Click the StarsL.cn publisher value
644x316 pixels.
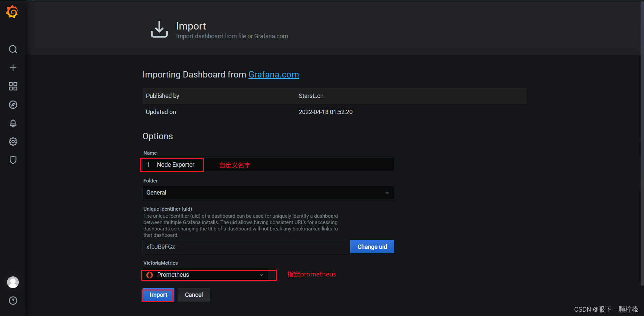click(311, 96)
